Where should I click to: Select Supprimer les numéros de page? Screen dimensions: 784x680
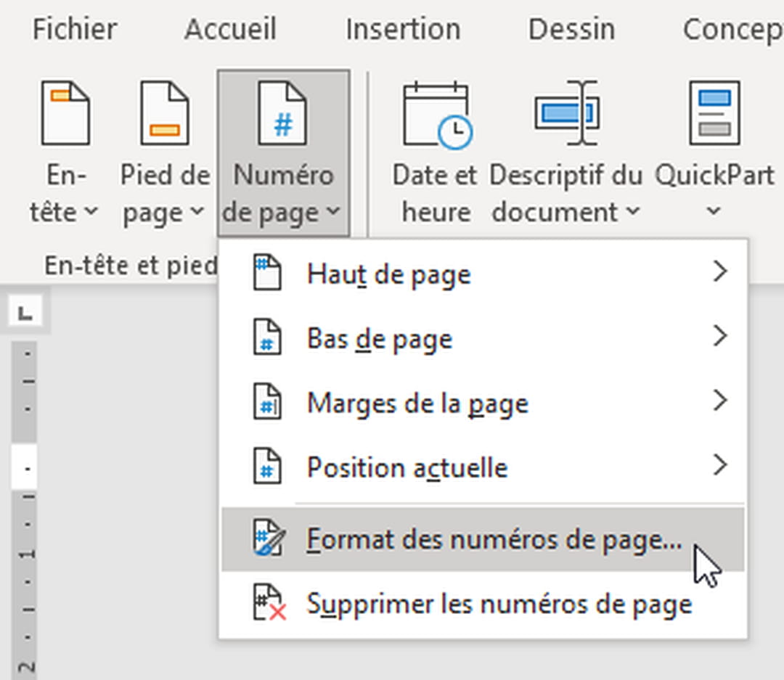pos(501,604)
